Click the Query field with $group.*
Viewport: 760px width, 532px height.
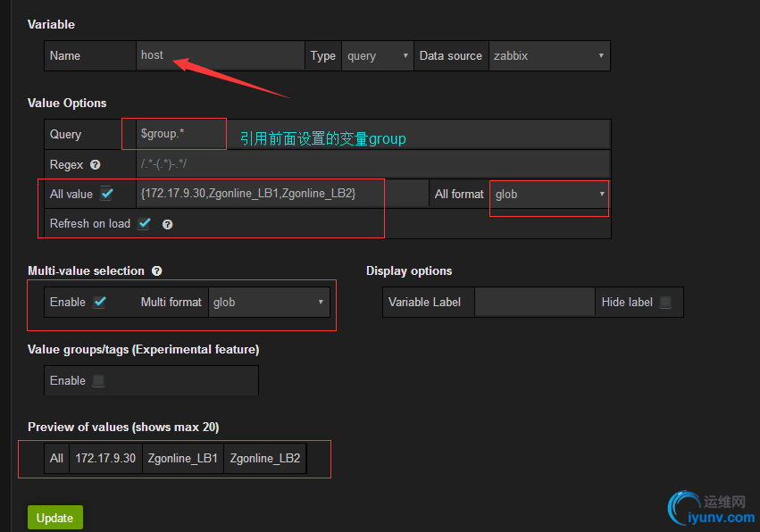coord(175,134)
